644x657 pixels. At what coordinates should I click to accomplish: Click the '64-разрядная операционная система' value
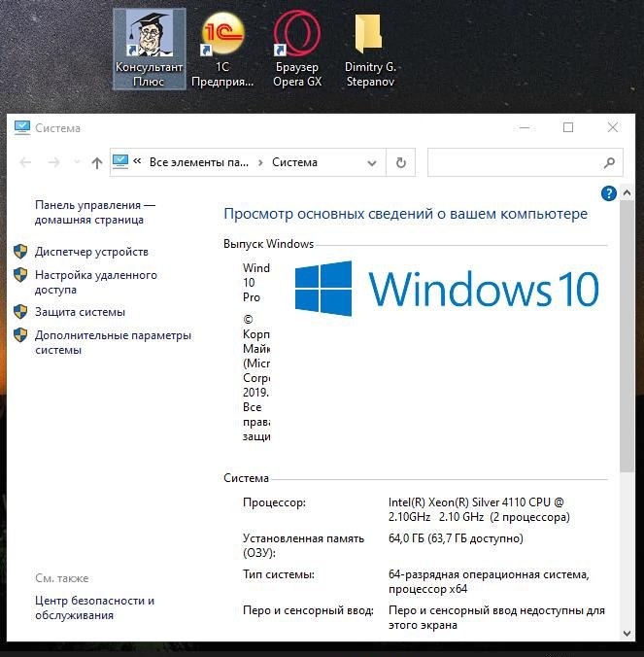489,581
